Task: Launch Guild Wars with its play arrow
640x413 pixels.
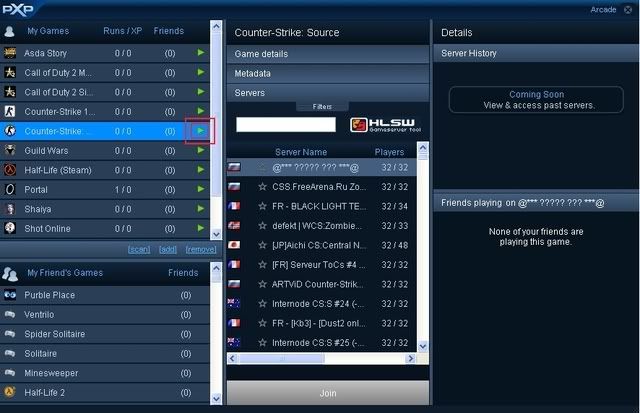Action: coord(200,150)
